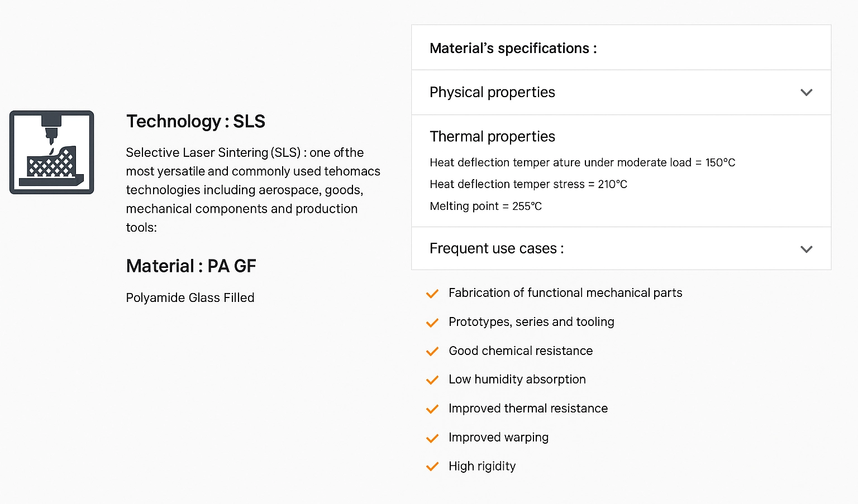This screenshot has height=504, width=858.
Task: Click the Material : PA GF heading
Action: 191,266
